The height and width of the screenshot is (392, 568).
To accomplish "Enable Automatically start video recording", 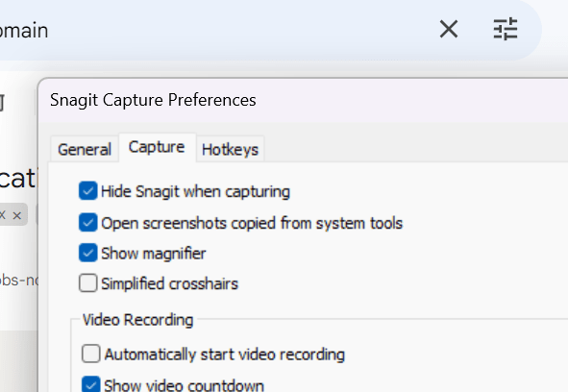I will [91, 354].
